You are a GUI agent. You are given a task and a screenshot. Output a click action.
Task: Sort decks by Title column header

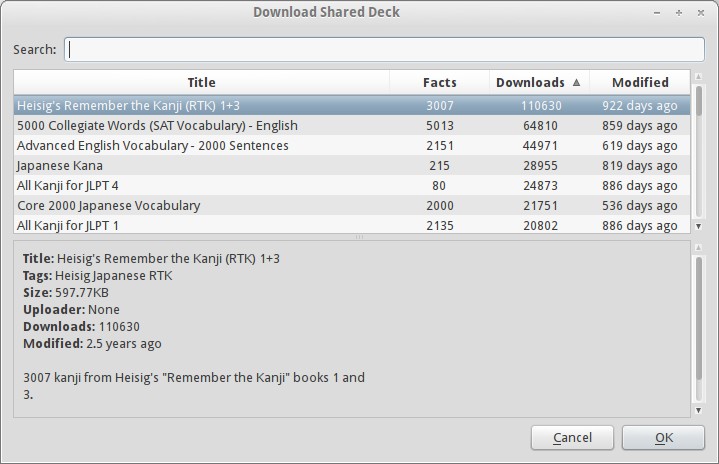click(x=201, y=82)
